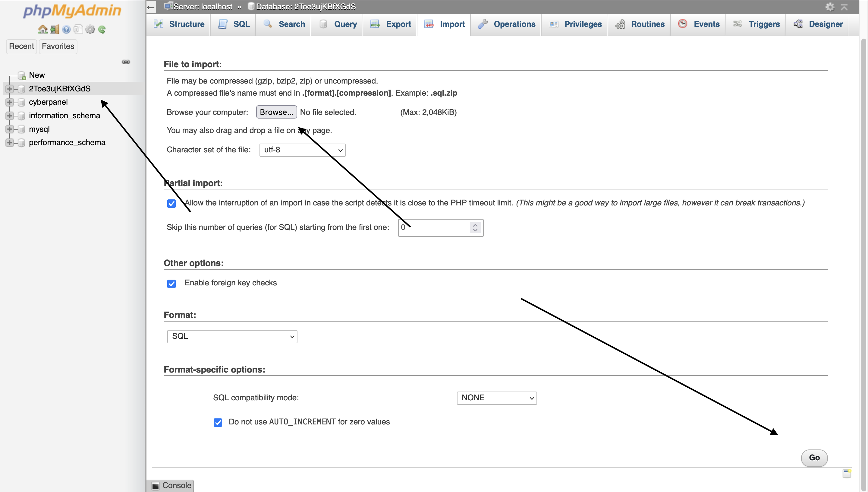Click the Export tab icon
This screenshot has height=492, width=868.
[376, 23]
